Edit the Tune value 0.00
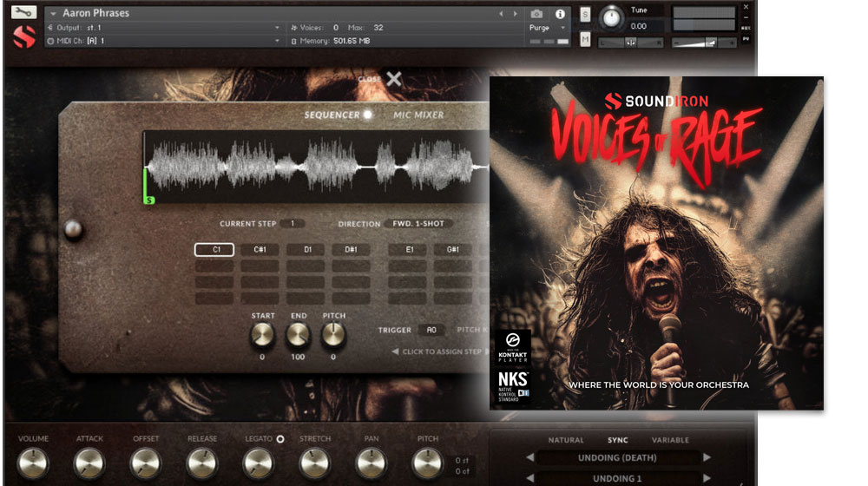The image size is (868, 486). pos(638,26)
